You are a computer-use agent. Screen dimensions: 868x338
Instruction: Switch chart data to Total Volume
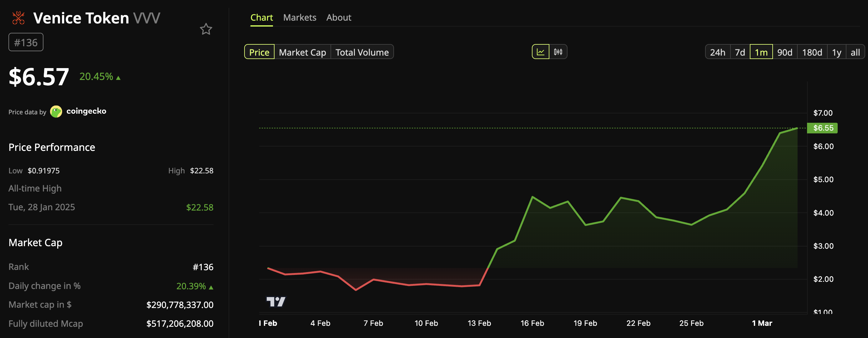pyautogui.click(x=361, y=52)
